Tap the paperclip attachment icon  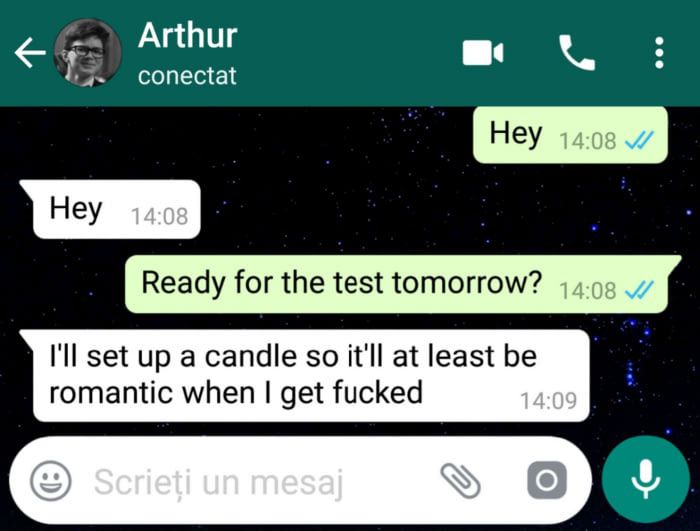[x=460, y=481]
